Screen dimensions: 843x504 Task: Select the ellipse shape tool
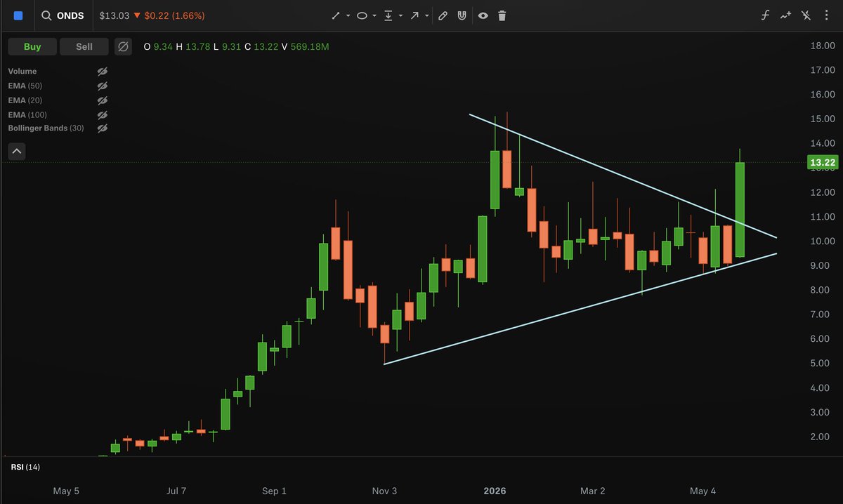362,15
